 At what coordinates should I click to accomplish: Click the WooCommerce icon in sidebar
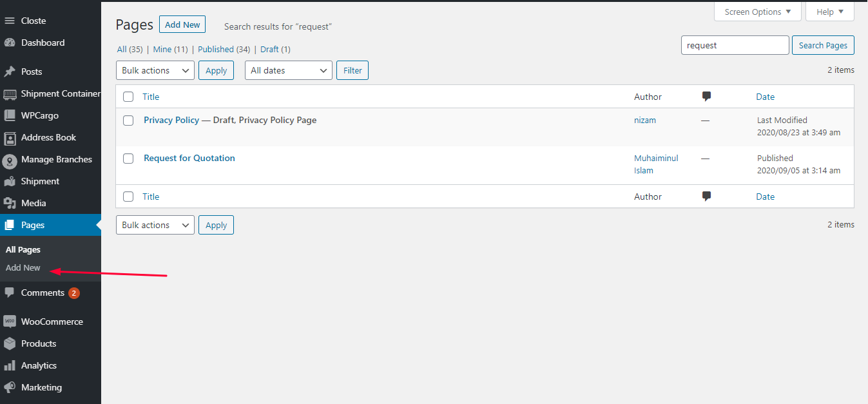tap(10, 322)
